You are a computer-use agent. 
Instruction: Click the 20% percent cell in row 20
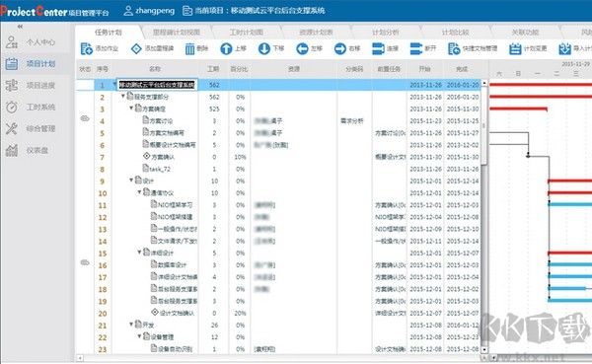click(240, 314)
